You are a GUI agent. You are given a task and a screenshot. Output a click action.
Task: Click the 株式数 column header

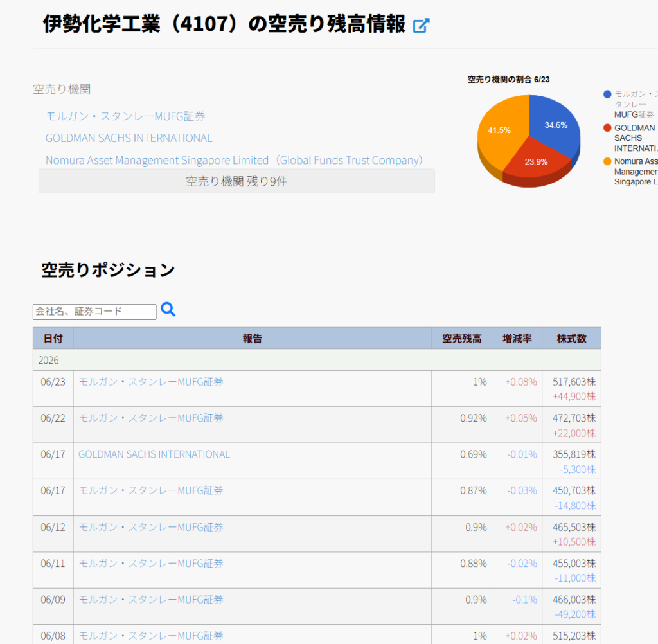click(571, 338)
